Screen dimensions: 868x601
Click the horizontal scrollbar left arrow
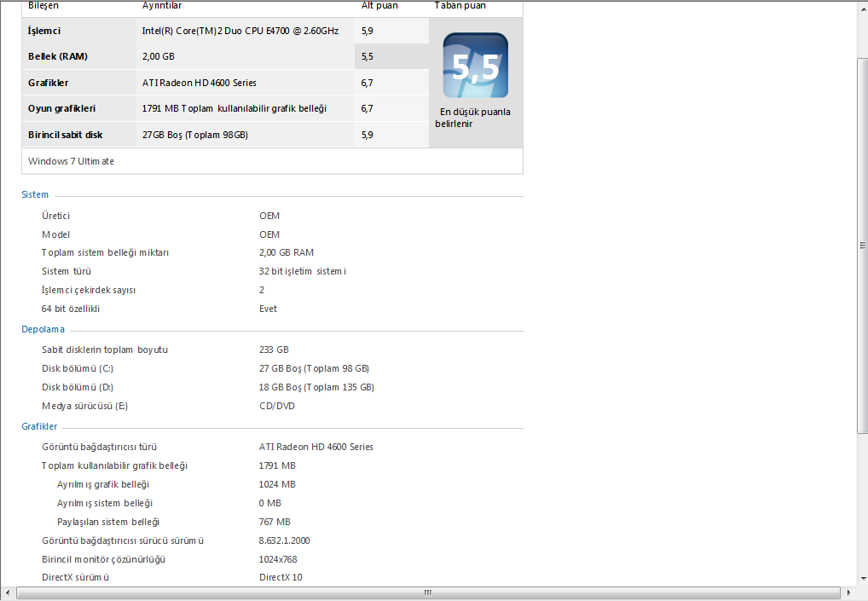click(7, 592)
